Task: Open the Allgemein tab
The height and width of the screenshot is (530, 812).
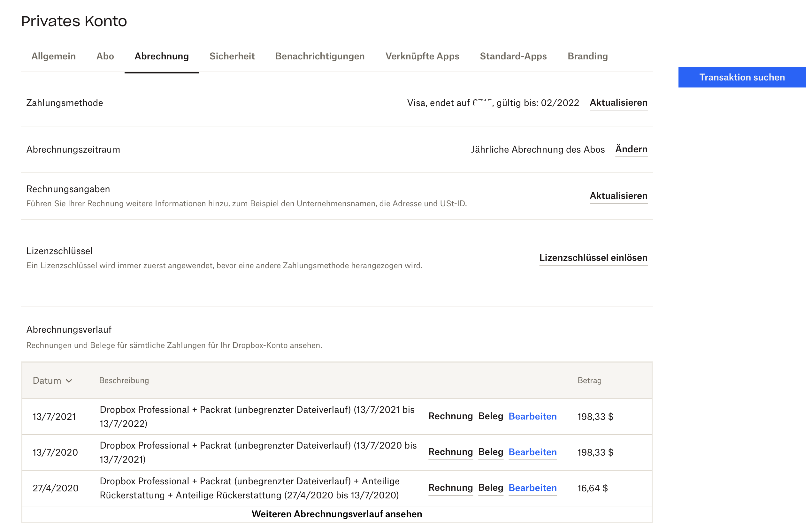Action: click(x=54, y=56)
